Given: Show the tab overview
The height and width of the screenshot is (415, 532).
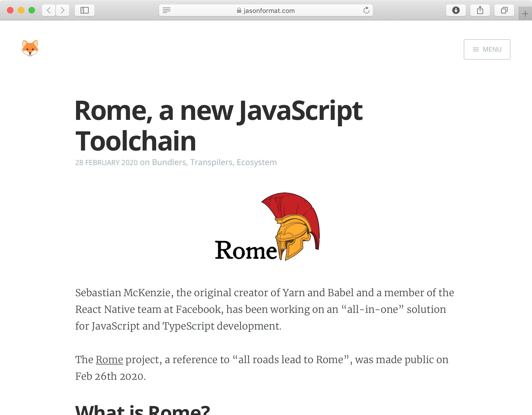Looking at the screenshot, I should (504, 10).
